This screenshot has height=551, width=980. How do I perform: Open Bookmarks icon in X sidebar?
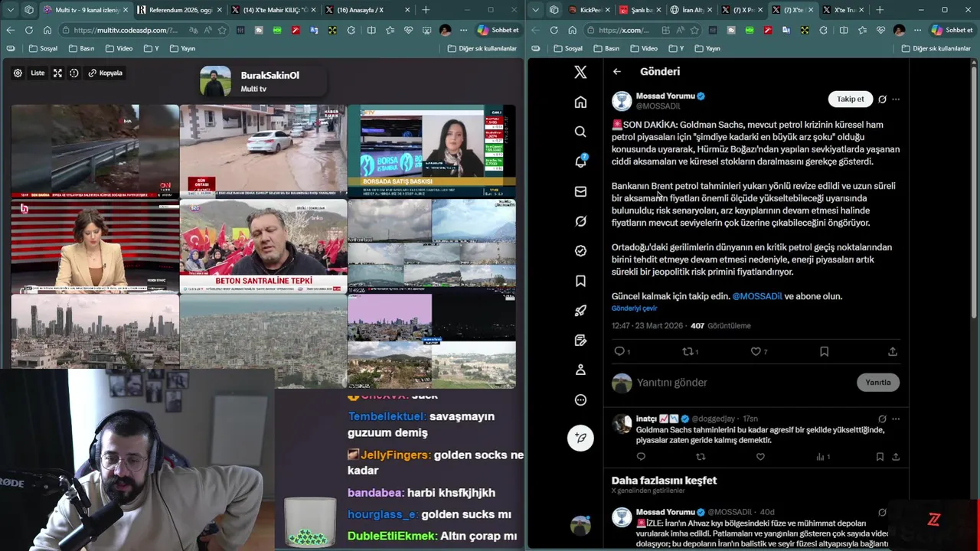pos(580,281)
